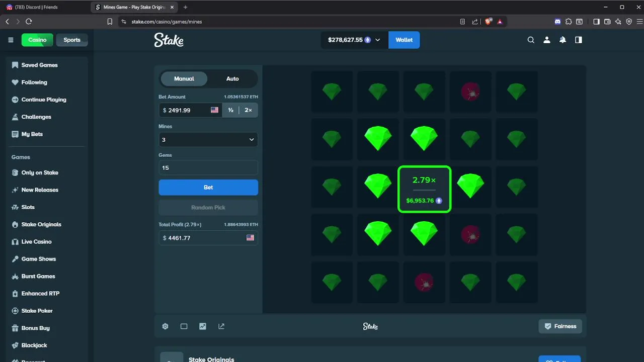
Task: Go back to previous page
Action: [7, 22]
